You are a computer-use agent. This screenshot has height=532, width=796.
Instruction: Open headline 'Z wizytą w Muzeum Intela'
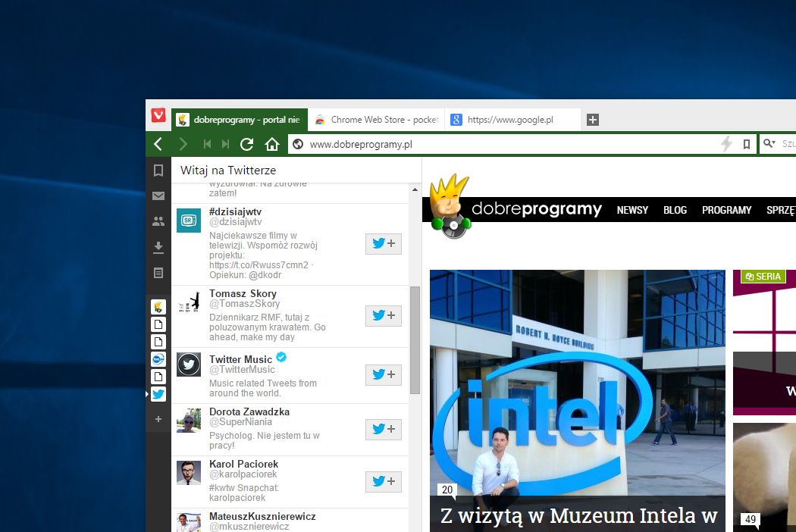[578, 516]
